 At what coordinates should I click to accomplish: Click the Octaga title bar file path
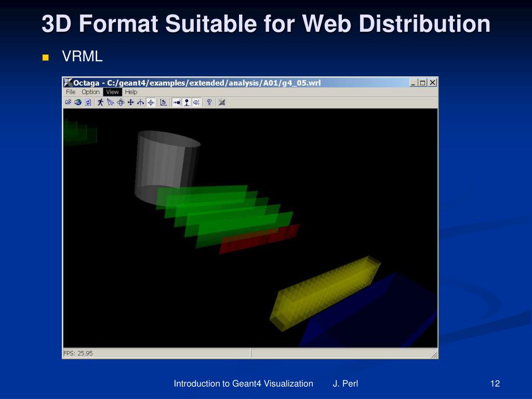click(x=214, y=83)
